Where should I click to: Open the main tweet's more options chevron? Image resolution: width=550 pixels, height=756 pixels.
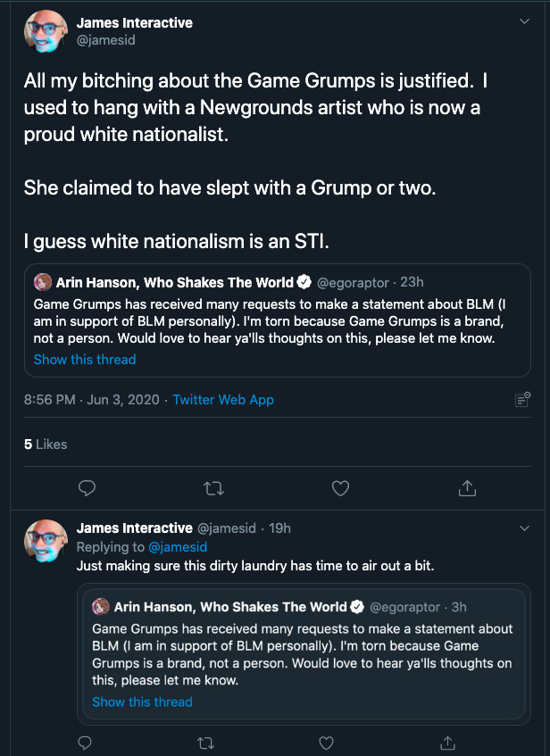click(x=524, y=22)
